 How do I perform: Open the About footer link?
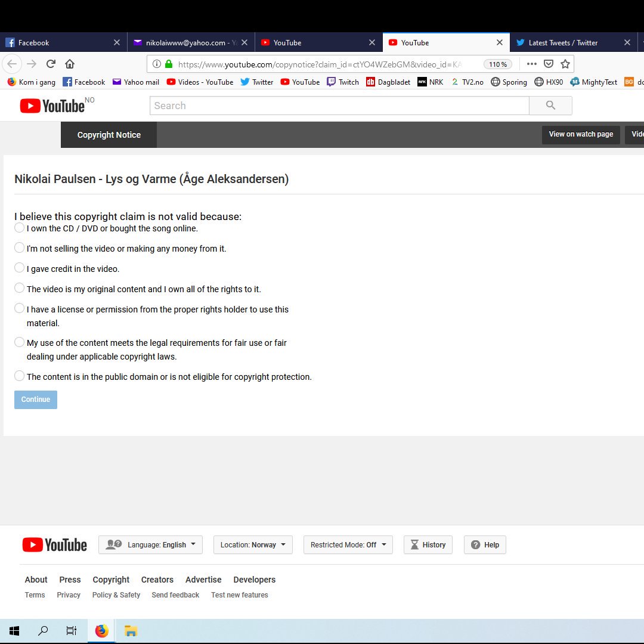[x=36, y=580]
